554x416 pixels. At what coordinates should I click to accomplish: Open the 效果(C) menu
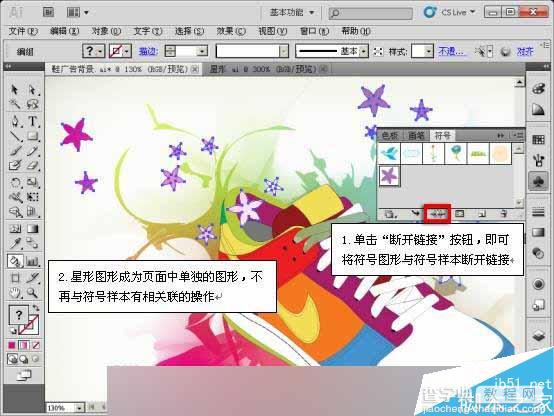click(x=231, y=31)
